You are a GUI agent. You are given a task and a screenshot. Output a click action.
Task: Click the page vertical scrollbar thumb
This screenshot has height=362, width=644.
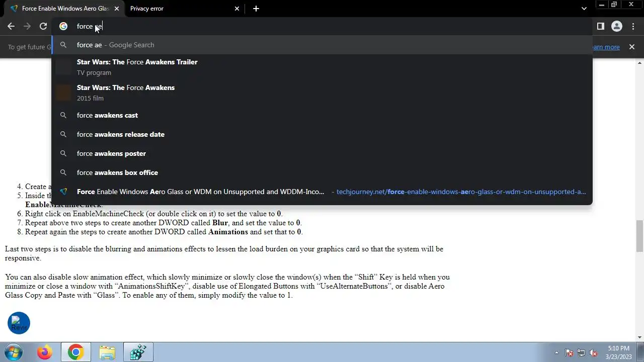(x=639, y=236)
